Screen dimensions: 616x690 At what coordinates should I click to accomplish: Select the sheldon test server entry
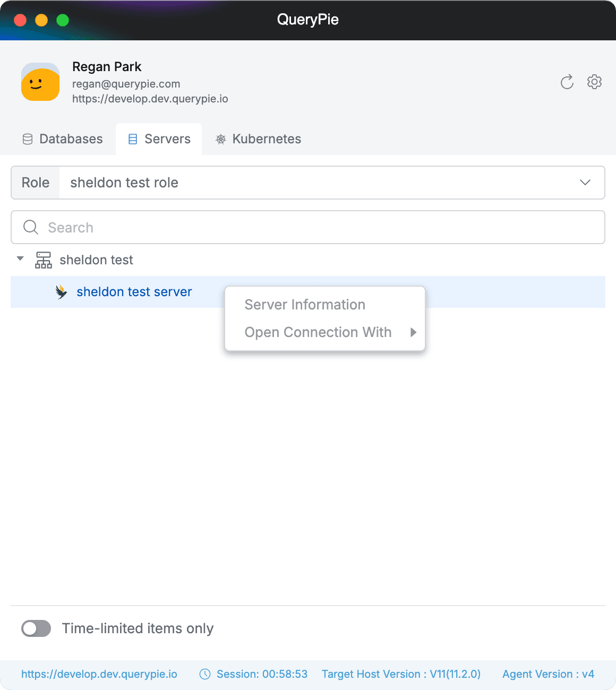[x=134, y=292]
